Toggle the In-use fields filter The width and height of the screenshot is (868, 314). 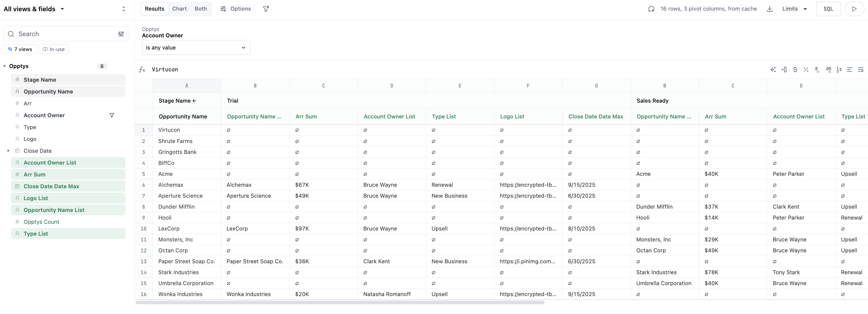54,49
